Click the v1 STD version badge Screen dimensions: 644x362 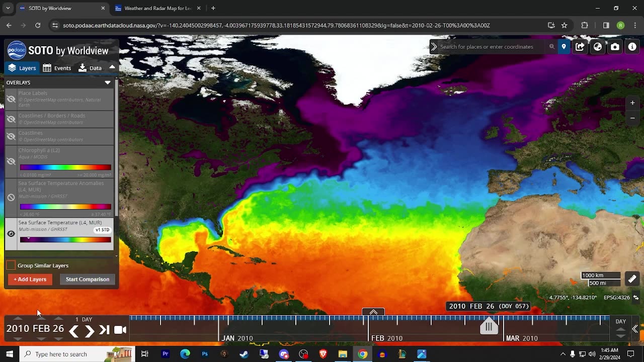coord(102,230)
